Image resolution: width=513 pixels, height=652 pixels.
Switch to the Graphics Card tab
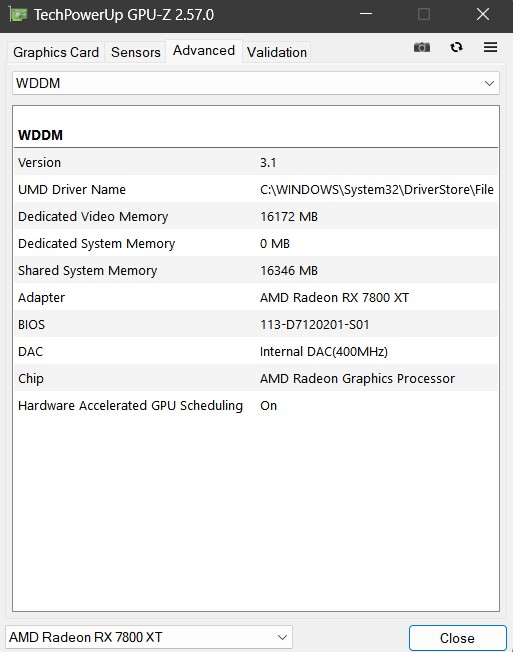click(x=56, y=52)
